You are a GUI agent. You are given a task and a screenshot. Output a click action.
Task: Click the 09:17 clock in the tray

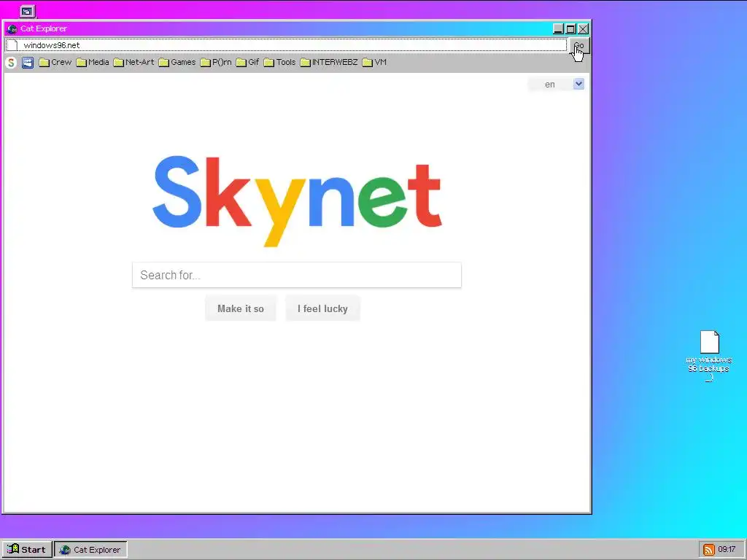coord(727,550)
